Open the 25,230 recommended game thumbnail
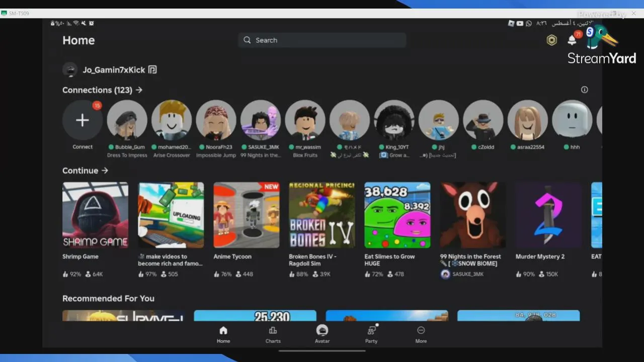The image size is (644, 362). pyautogui.click(x=255, y=316)
